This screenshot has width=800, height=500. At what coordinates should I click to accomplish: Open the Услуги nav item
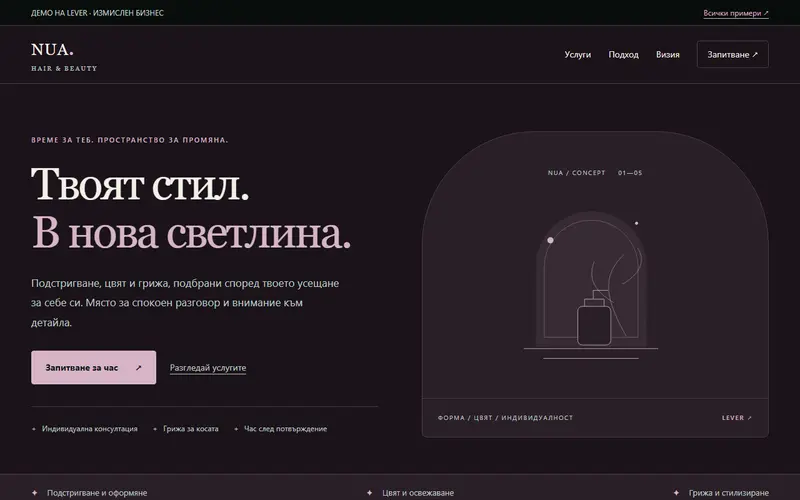578,55
